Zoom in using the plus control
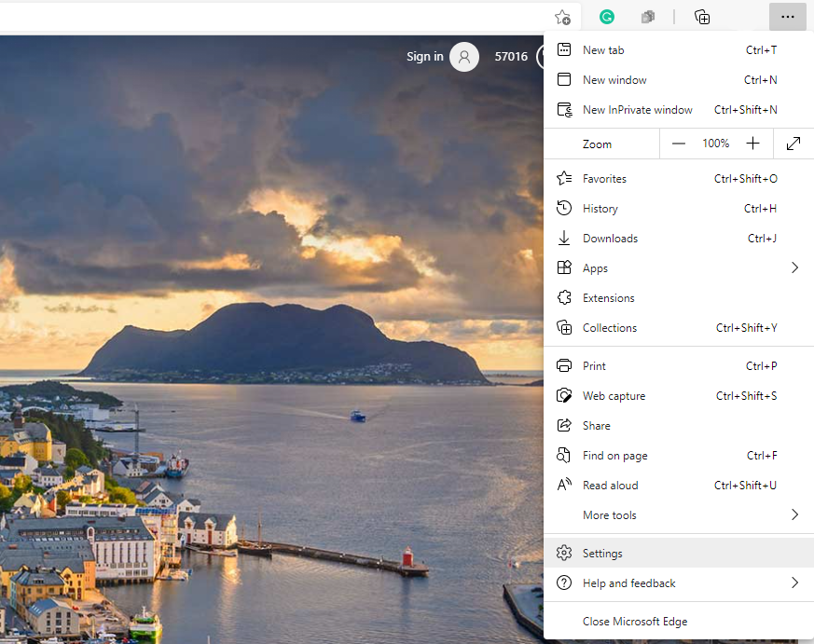The width and height of the screenshot is (814, 644). point(752,144)
